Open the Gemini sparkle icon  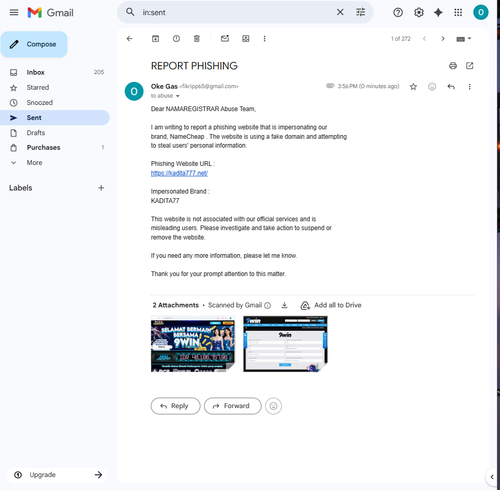[x=438, y=13]
